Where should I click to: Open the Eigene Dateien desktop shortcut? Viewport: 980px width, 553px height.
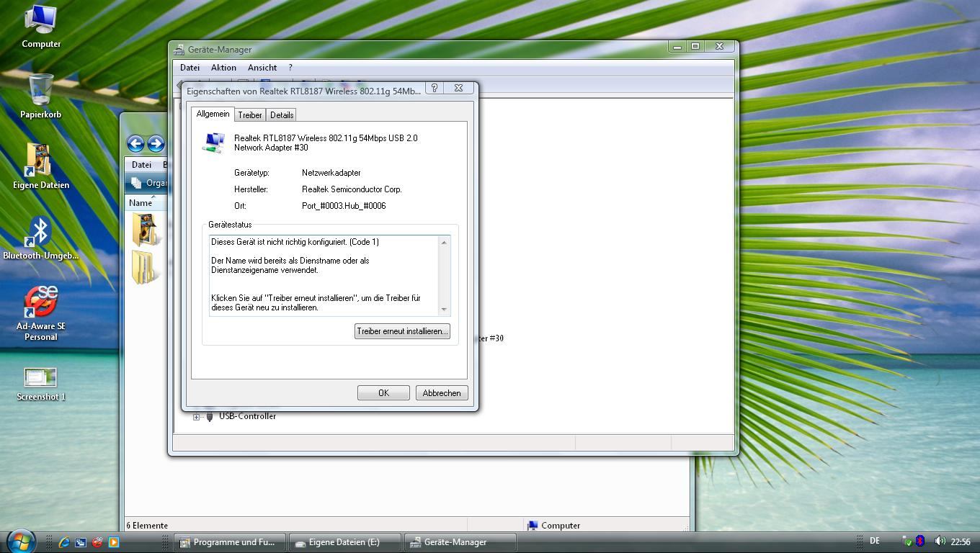[40, 166]
